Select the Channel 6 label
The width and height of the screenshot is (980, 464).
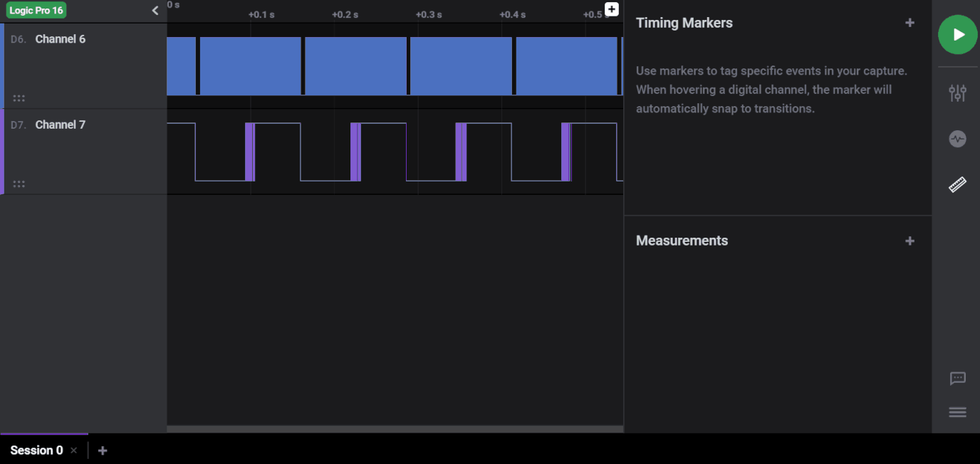[61, 38]
